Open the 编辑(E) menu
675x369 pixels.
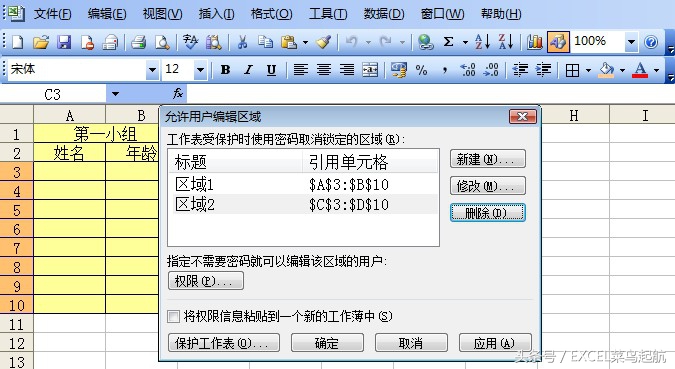pos(107,14)
